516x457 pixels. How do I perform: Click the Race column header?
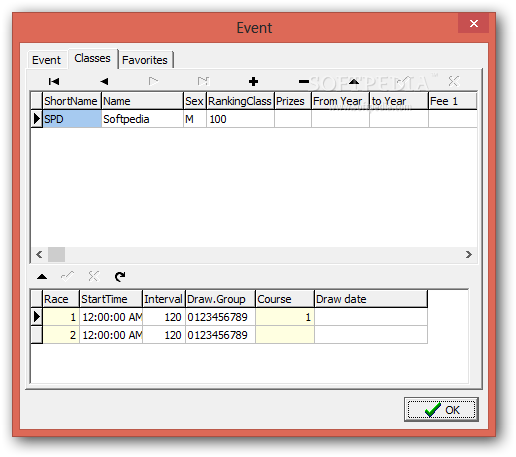(61, 299)
